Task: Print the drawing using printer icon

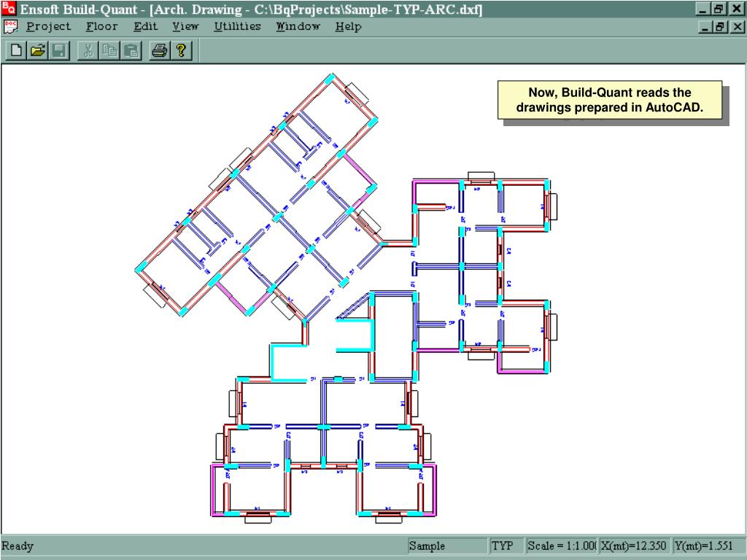Action: click(x=160, y=50)
